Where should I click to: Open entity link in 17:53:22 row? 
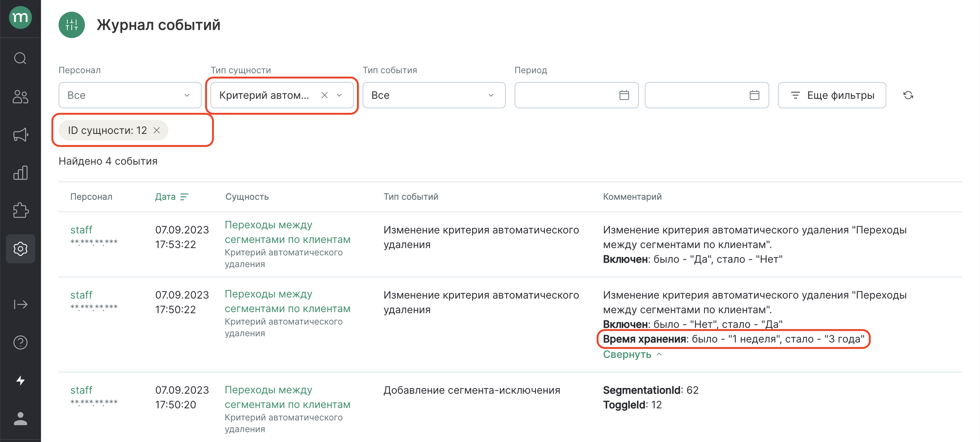[x=288, y=232]
